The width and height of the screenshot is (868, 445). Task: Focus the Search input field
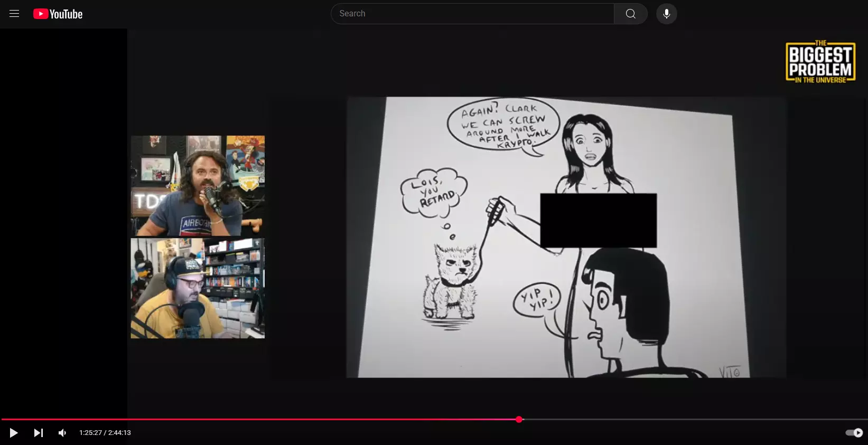(473, 14)
